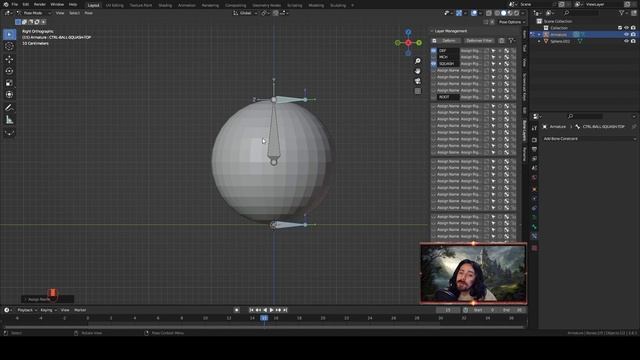Image resolution: width=640 pixels, height=360 pixels.
Task: Select the Cursor tool
Action: (x=9, y=47)
